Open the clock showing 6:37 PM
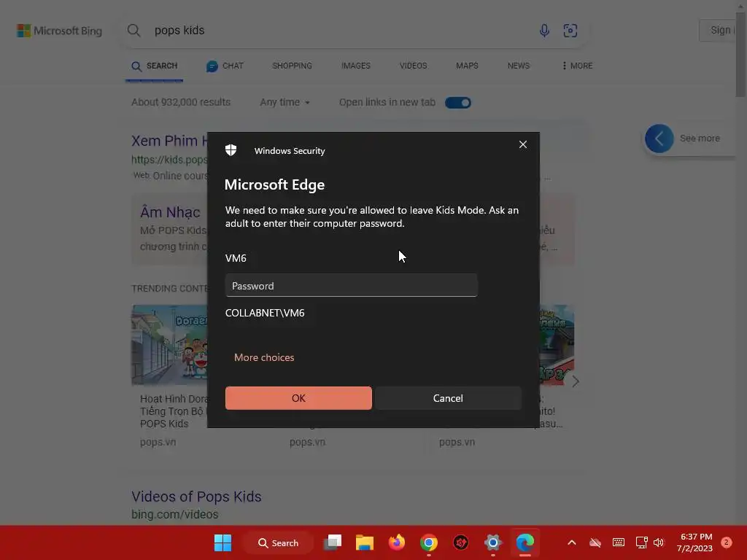Viewport: 747px width, 560px height. click(x=695, y=542)
